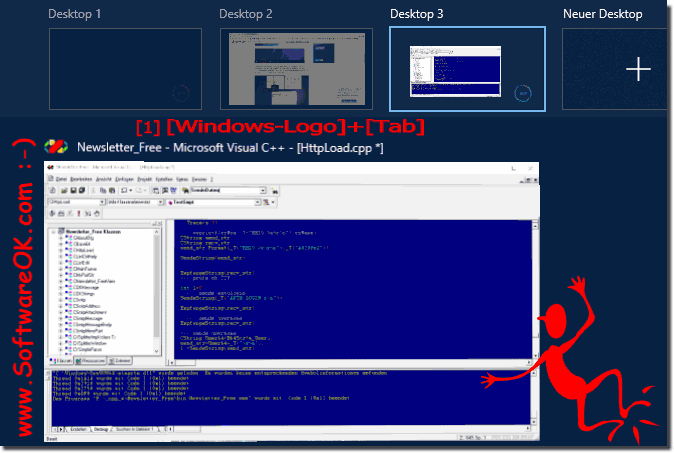Switch to Desktop 1 thumbnail
The width and height of the screenshot is (674, 453).
tap(125, 69)
